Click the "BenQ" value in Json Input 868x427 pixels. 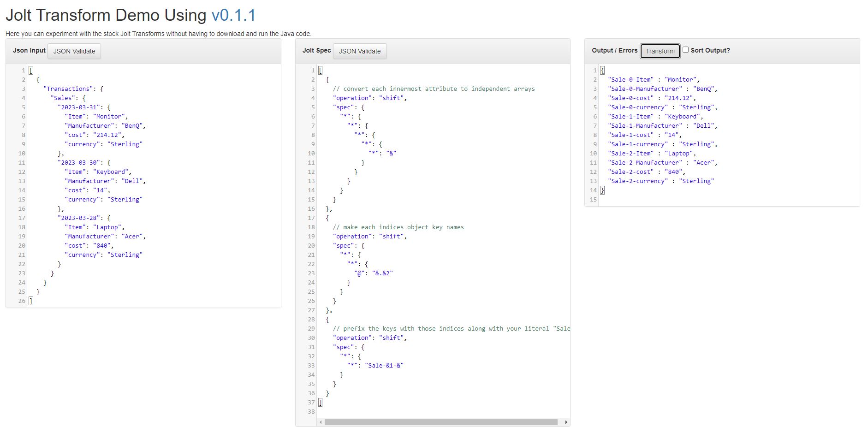tap(132, 125)
